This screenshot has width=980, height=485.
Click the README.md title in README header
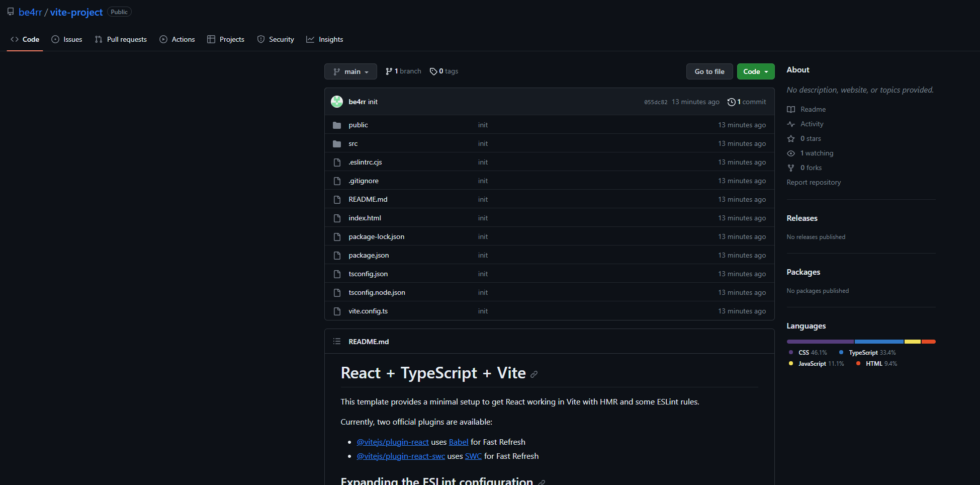pos(369,342)
